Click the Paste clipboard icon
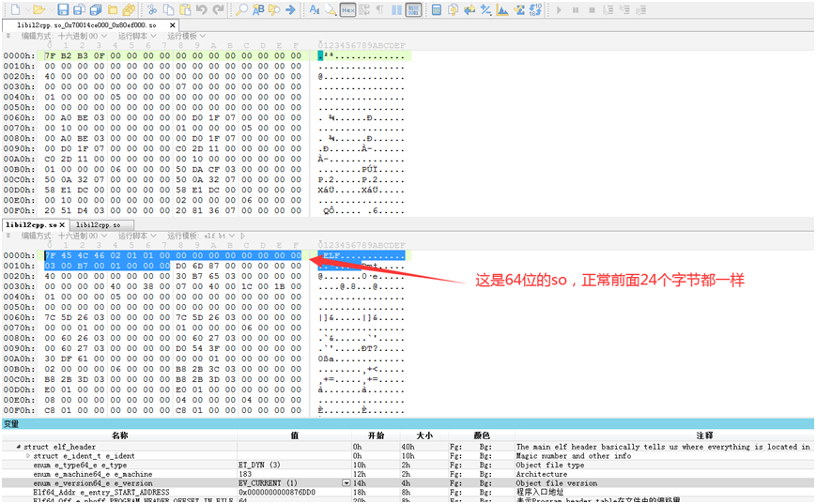Image resolution: width=816 pixels, height=504 pixels. 185,9
